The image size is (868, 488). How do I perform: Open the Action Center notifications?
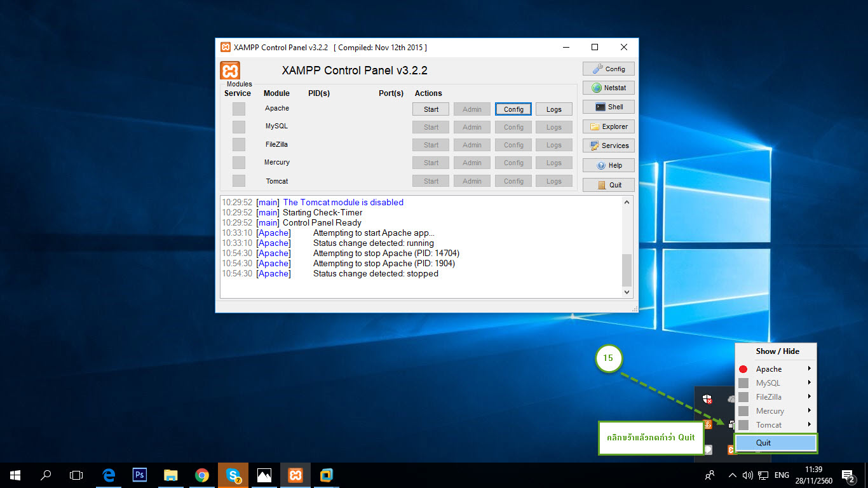(x=848, y=475)
